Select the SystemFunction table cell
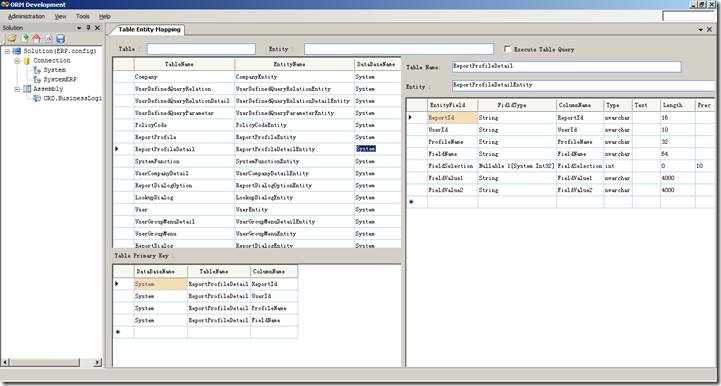 pos(184,161)
